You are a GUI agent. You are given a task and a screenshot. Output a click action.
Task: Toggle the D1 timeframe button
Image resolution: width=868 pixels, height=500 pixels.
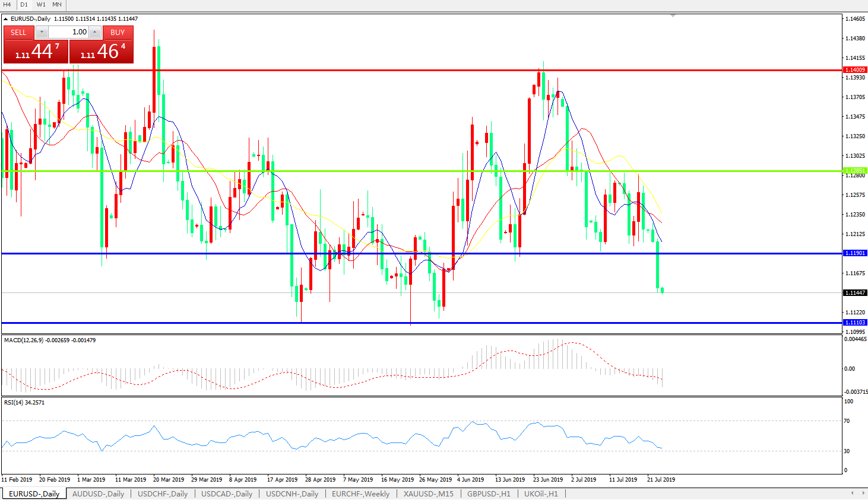tap(24, 5)
